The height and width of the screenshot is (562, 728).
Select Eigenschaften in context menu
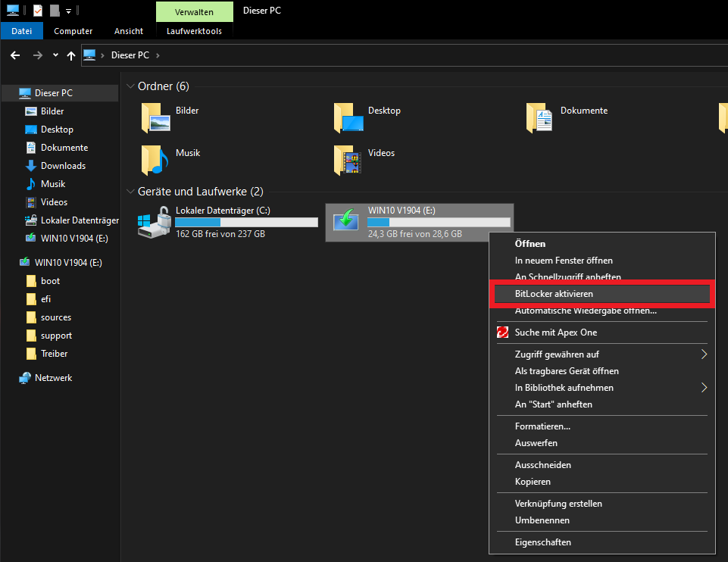[x=543, y=542]
